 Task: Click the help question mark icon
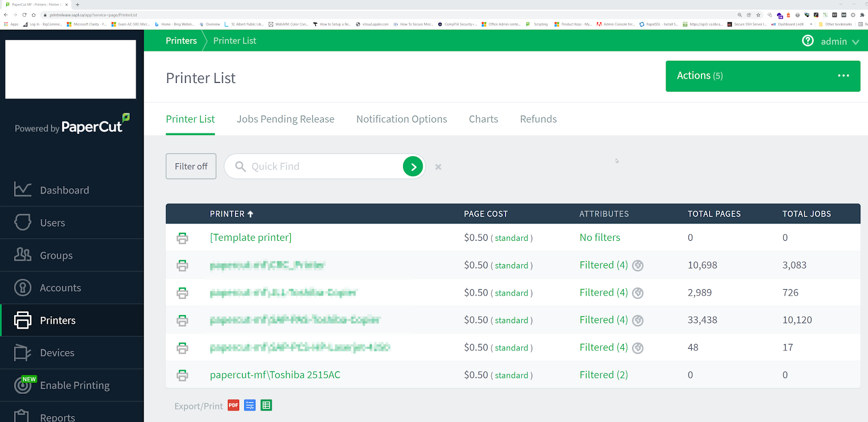coord(808,41)
